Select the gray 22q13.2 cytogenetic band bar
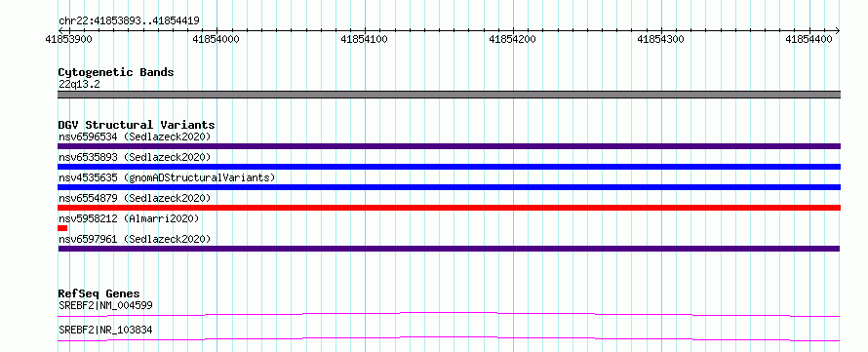The image size is (868, 352). click(449, 95)
